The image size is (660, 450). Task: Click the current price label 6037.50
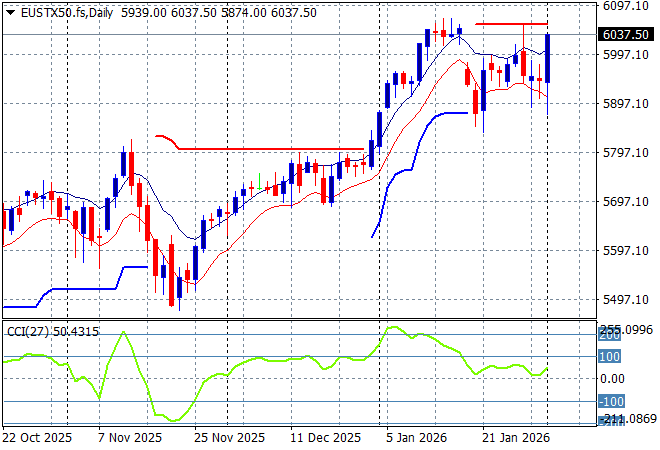(626, 35)
